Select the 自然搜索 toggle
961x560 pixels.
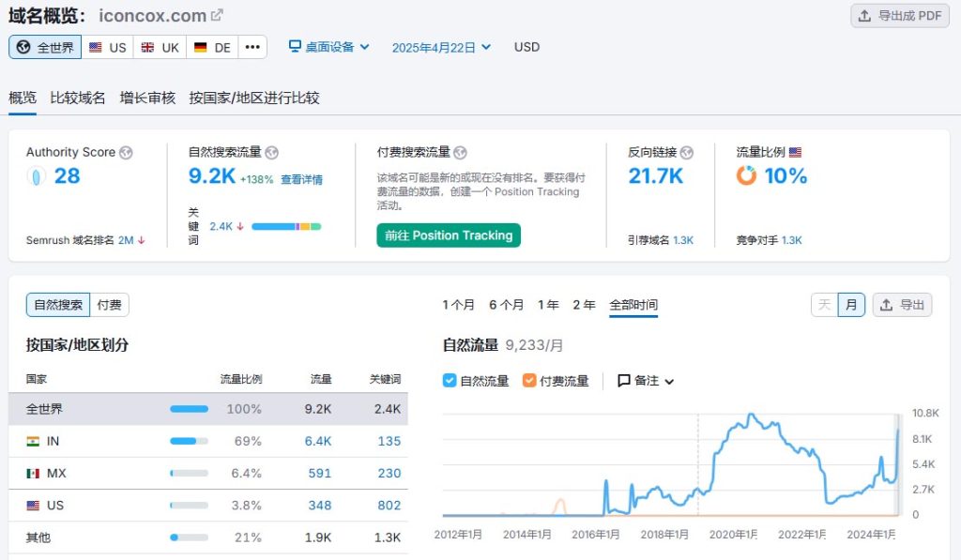tap(58, 305)
